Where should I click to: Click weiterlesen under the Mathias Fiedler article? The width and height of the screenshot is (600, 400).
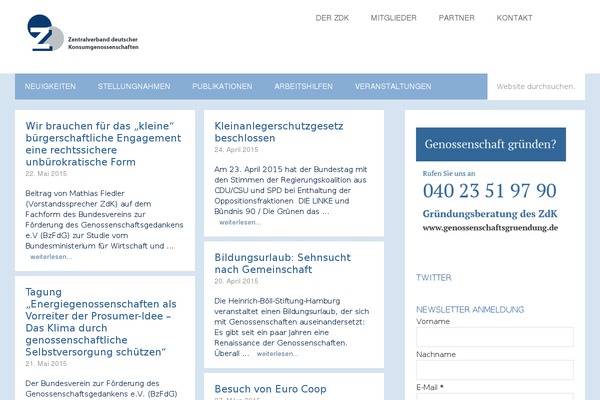click(51, 257)
